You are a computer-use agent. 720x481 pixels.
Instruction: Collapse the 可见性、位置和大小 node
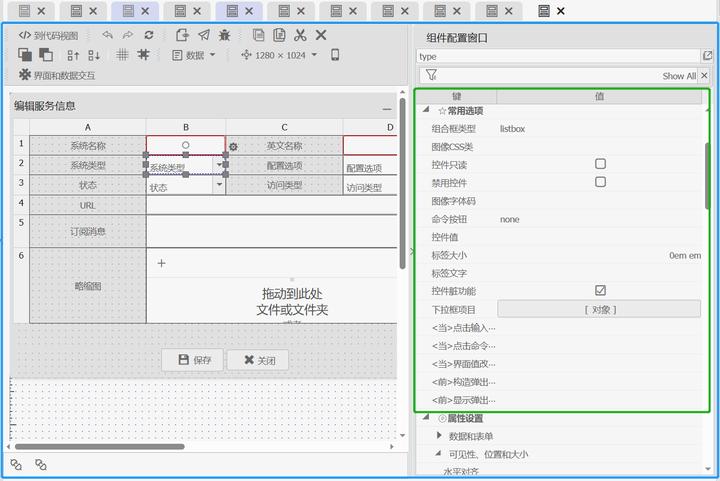click(x=439, y=453)
